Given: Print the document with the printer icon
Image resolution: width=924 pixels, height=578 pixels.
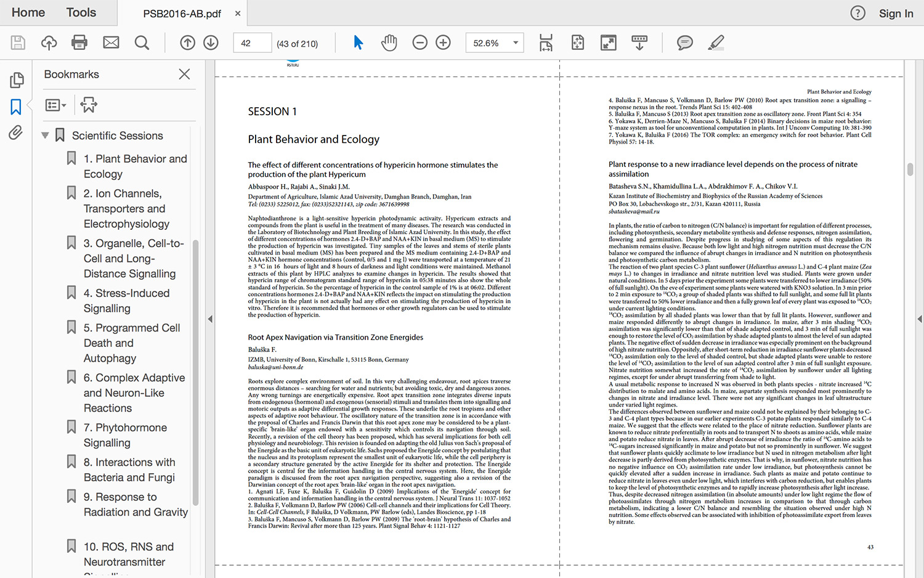Looking at the screenshot, I should pyautogui.click(x=79, y=43).
